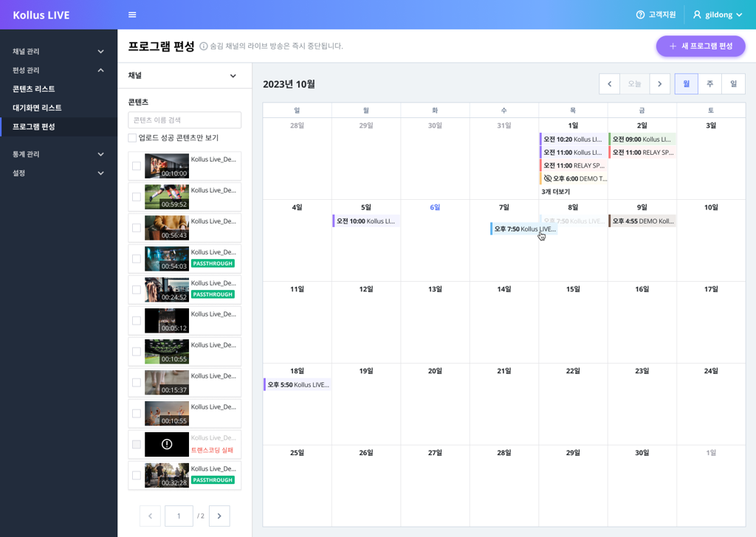Click next page arrow in content list
The height and width of the screenshot is (537, 756).
pyautogui.click(x=219, y=516)
